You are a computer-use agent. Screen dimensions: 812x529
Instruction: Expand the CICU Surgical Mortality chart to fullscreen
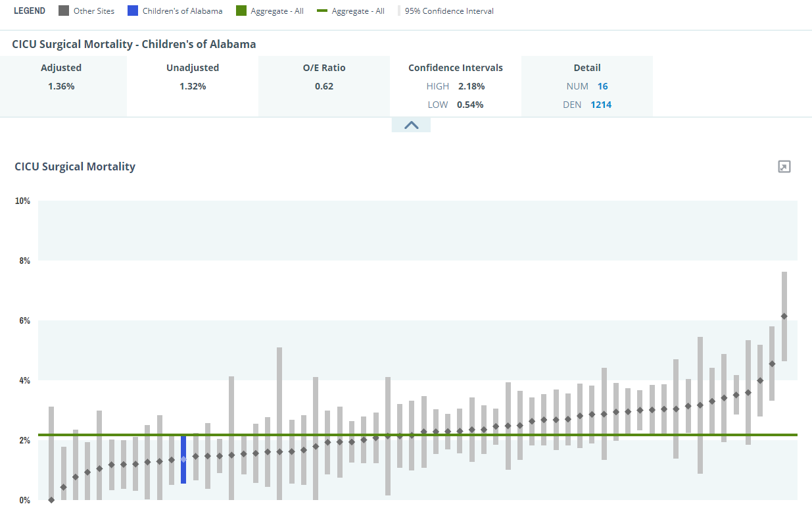pyautogui.click(x=784, y=166)
